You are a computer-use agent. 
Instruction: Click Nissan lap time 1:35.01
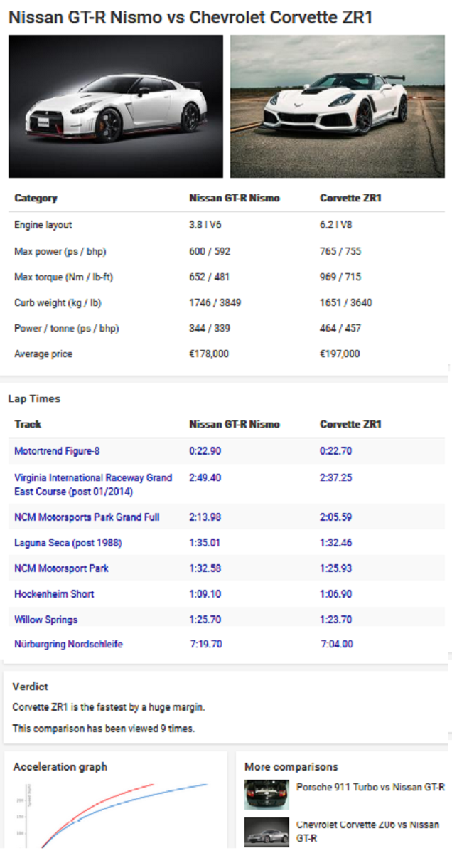coord(205,543)
